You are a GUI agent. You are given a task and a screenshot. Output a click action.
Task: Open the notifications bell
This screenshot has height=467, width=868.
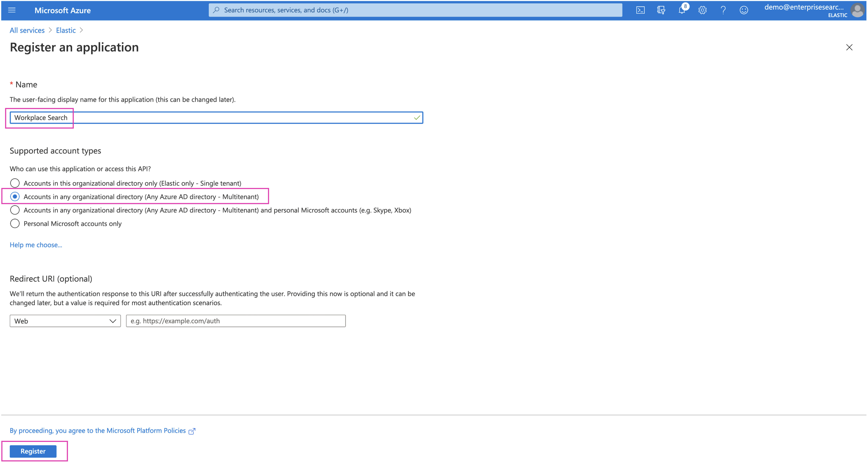point(682,10)
